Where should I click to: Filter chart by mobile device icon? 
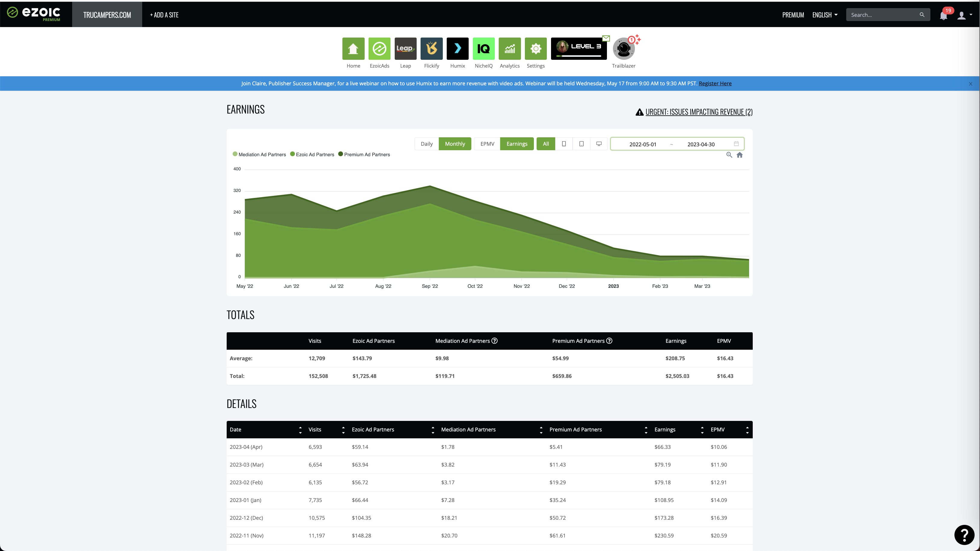coord(564,144)
